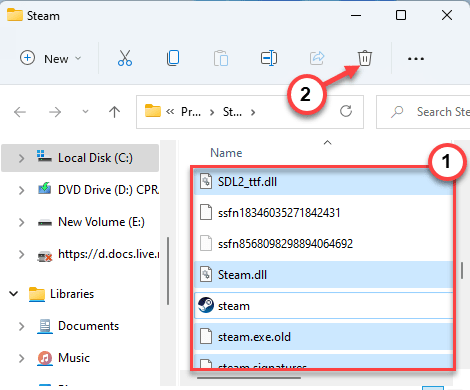Click the Paste clipboard icon
This screenshot has height=390, width=470.
[x=221, y=58]
